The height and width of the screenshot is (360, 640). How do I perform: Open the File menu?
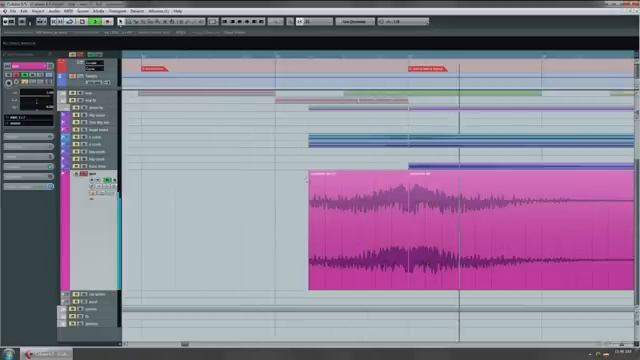coord(13,11)
